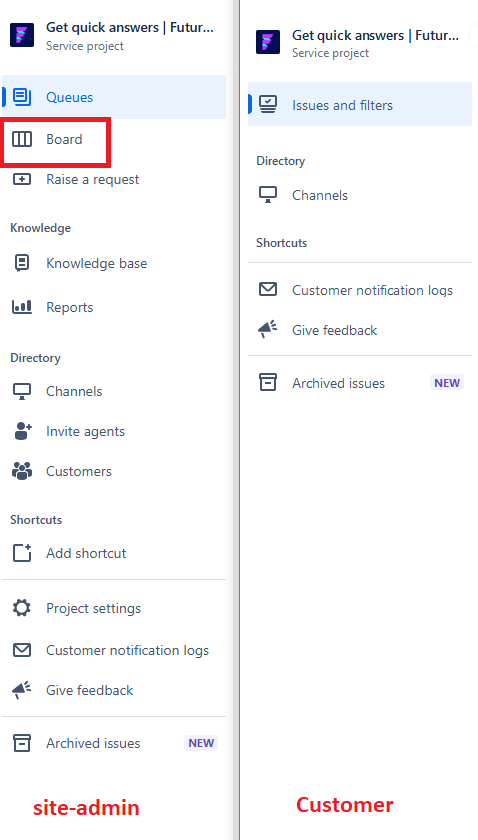Click the megaphone icon in Customer panel
The height and width of the screenshot is (840, 478).
pyautogui.click(x=268, y=330)
